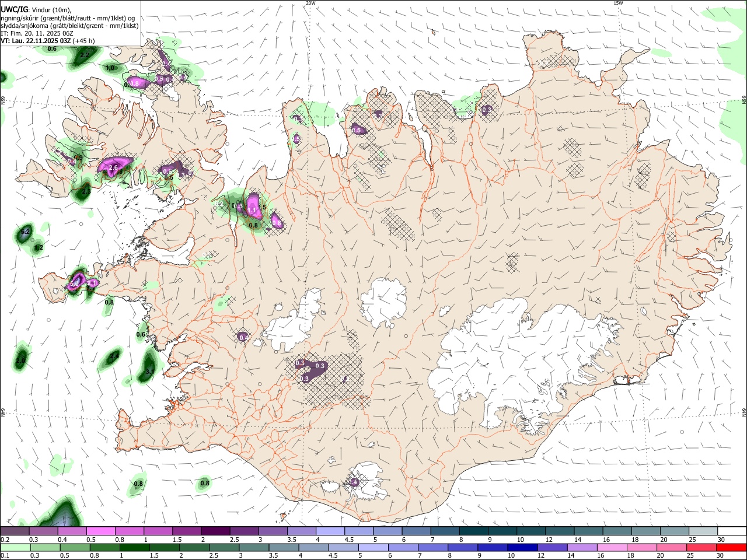Click the bright red swatch after rain-scale 30

(731, 547)
